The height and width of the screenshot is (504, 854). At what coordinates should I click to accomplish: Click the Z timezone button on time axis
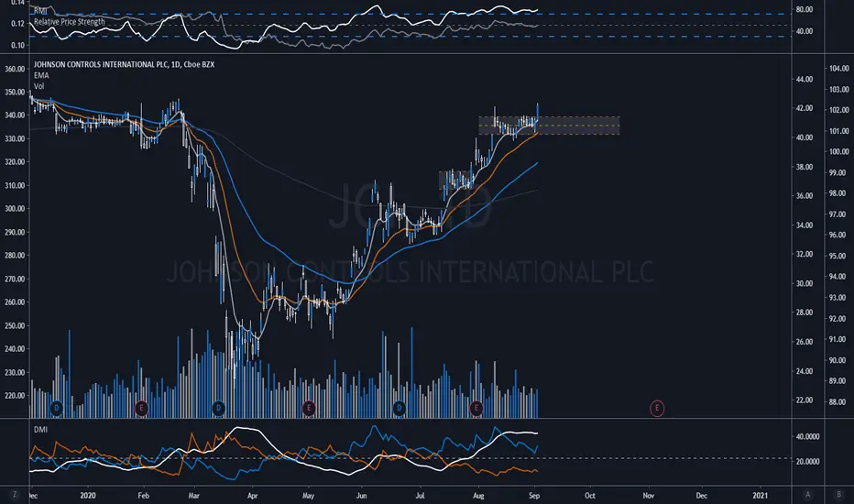[x=15, y=495]
